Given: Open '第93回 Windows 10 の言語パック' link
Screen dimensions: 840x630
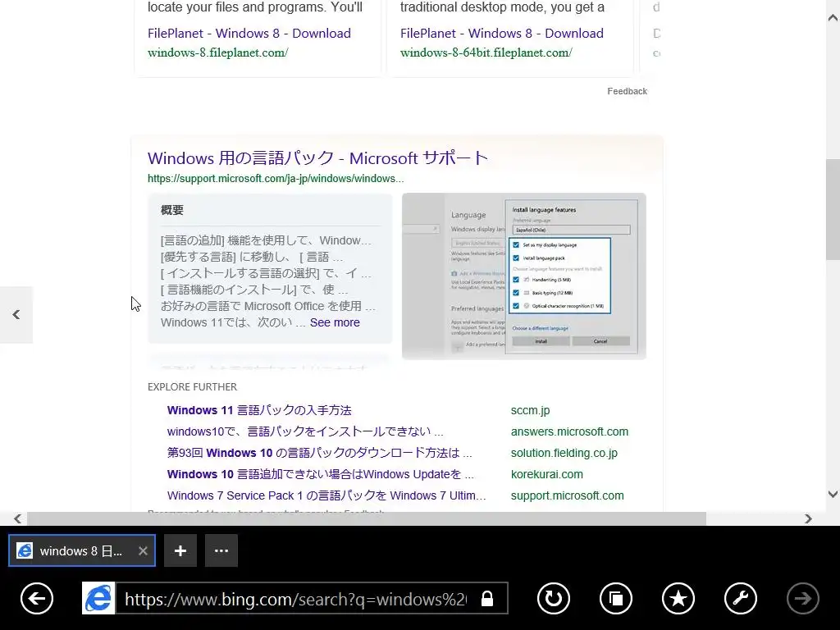Looking at the screenshot, I should (x=319, y=453).
